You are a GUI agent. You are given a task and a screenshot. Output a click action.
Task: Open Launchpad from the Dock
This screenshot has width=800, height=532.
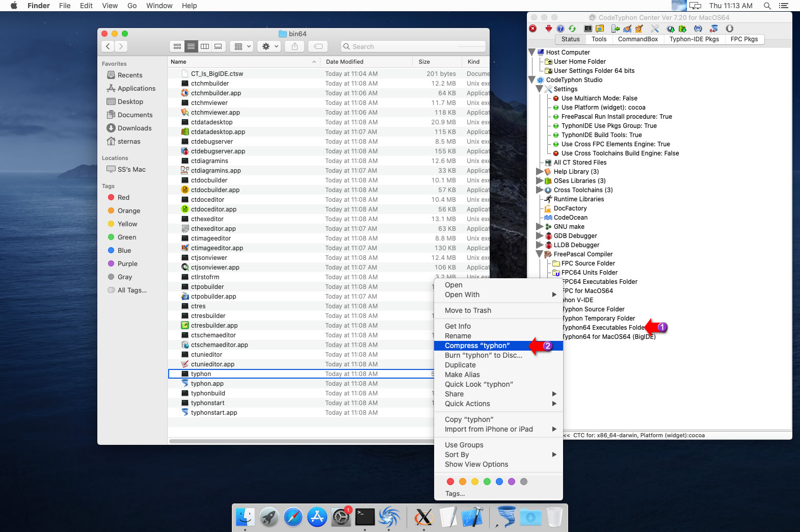[269, 517]
